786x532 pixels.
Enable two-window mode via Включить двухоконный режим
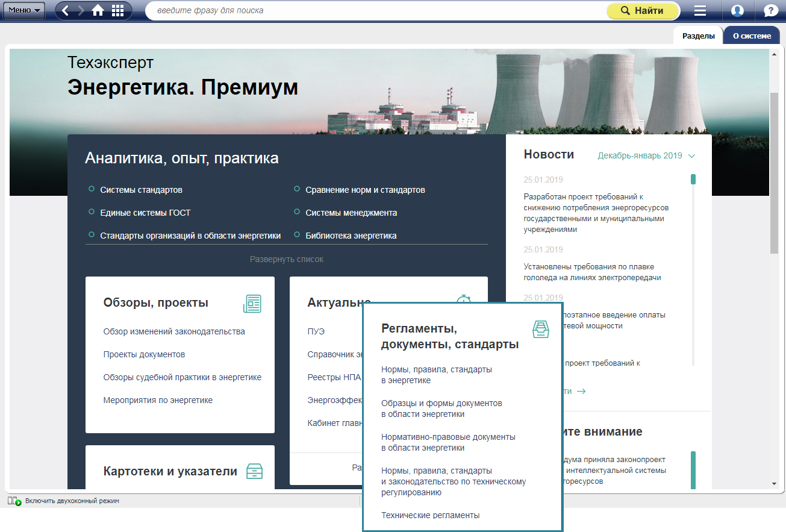(72, 501)
